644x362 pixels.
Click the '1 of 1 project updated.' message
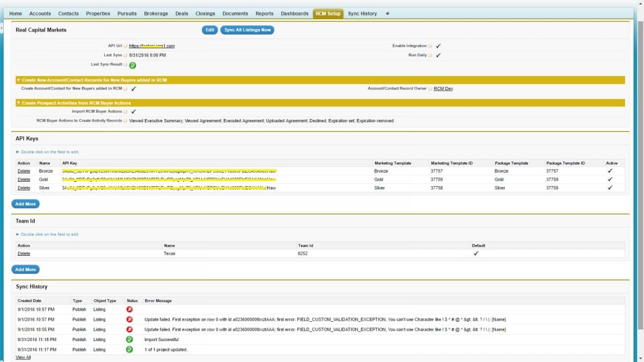pos(166,350)
